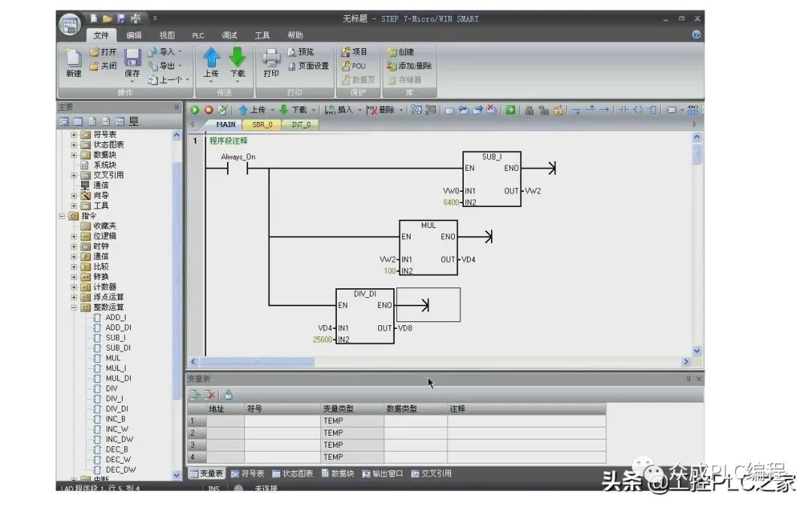Switch to the 编辑 ribbon tab
Screen dimensions: 812x508
coord(134,35)
